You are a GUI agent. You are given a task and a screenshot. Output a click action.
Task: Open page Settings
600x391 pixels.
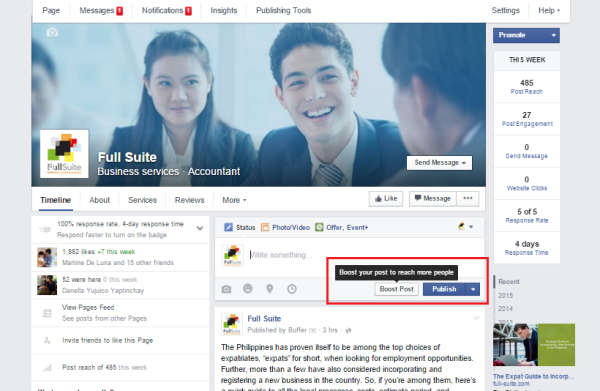click(505, 10)
